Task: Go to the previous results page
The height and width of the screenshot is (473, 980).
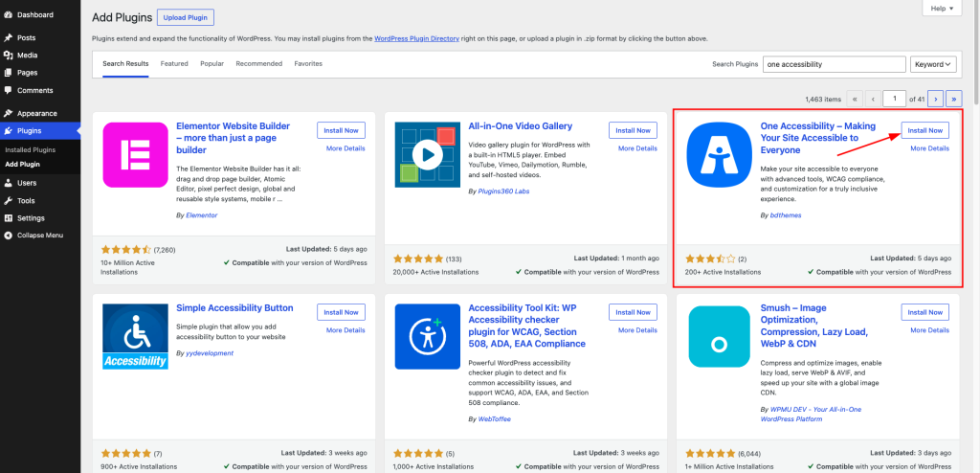Action: click(x=873, y=99)
